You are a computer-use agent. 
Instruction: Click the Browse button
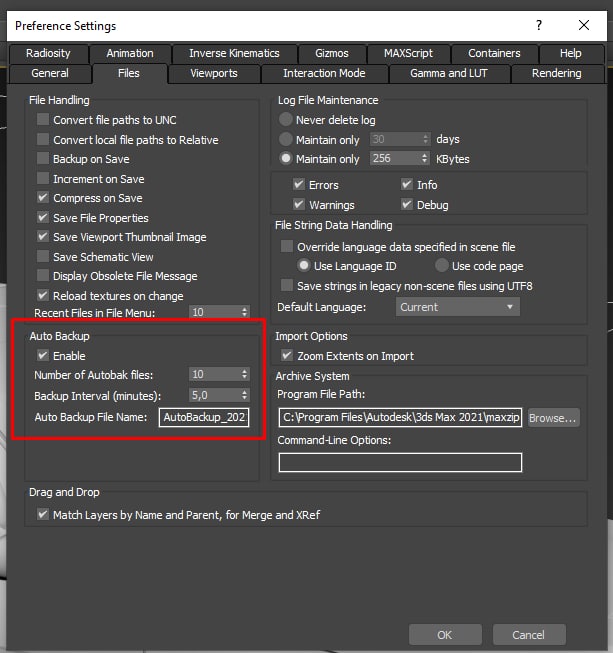click(553, 418)
